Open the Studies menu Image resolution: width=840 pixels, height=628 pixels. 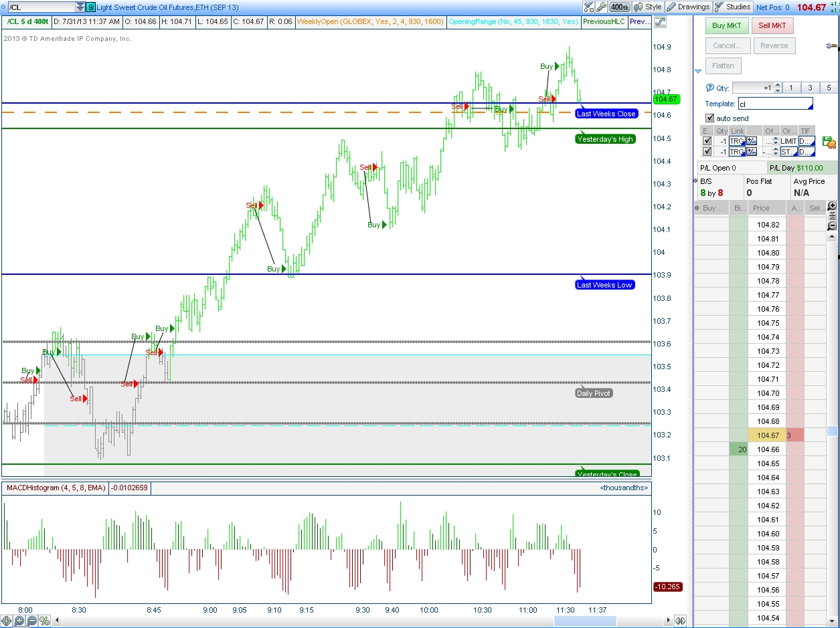733,7
